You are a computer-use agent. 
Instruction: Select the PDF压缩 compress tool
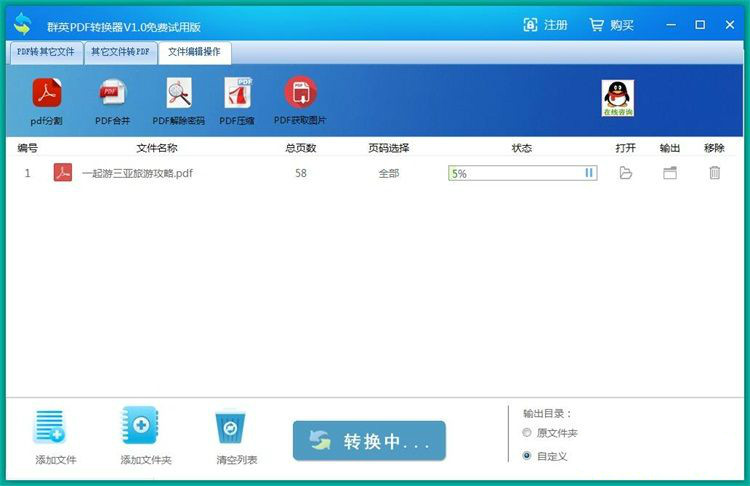tap(237, 101)
